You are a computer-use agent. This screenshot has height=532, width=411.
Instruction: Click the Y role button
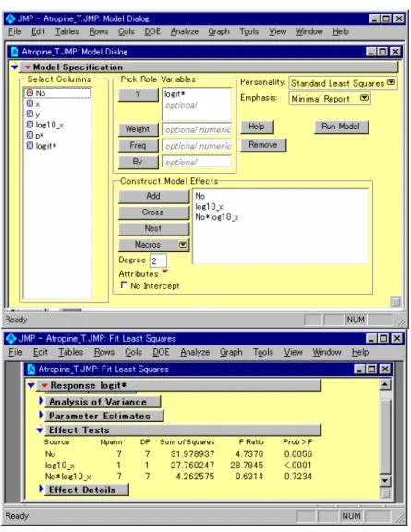[139, 94]
